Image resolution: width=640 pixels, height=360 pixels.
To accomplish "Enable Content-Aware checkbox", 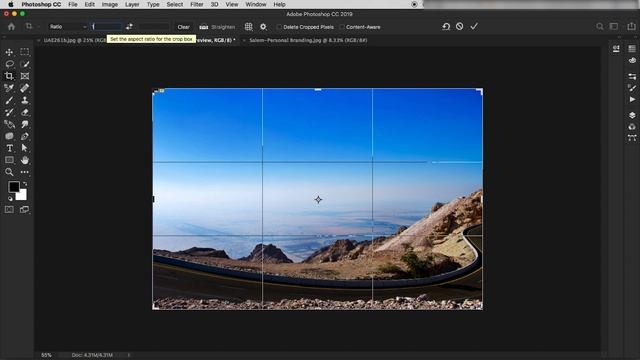I will pyautogui.click(x=342, y=27).
